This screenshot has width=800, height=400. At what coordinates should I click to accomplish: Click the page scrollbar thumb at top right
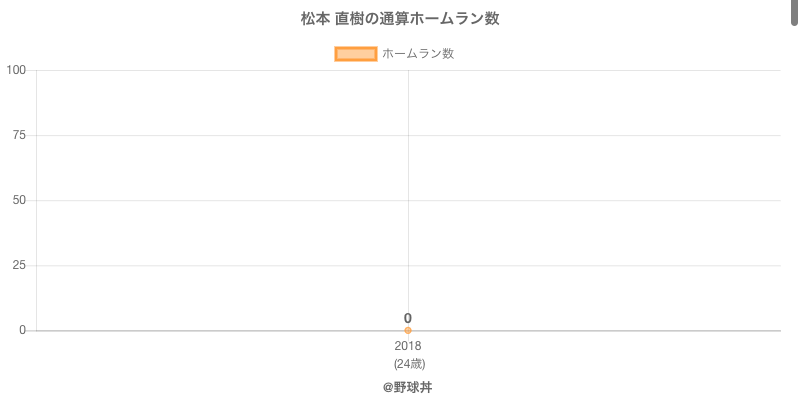[x=795, y=12]
